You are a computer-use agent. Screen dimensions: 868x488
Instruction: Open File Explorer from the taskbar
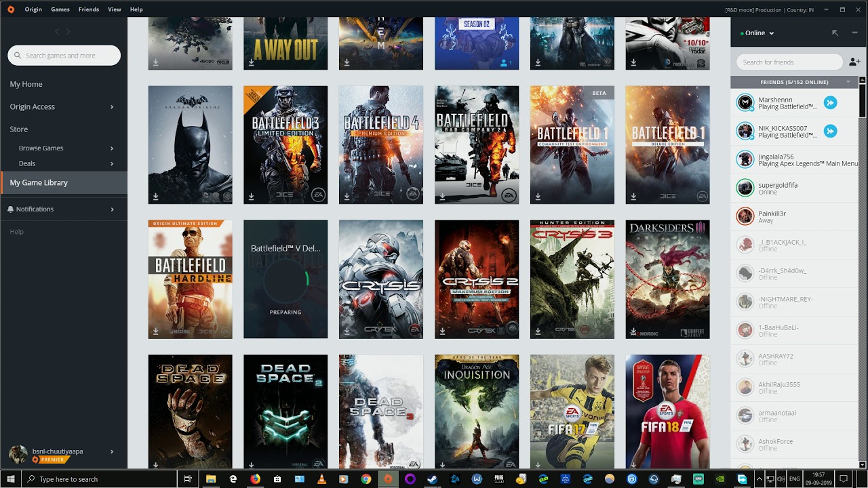pos(211,479)
